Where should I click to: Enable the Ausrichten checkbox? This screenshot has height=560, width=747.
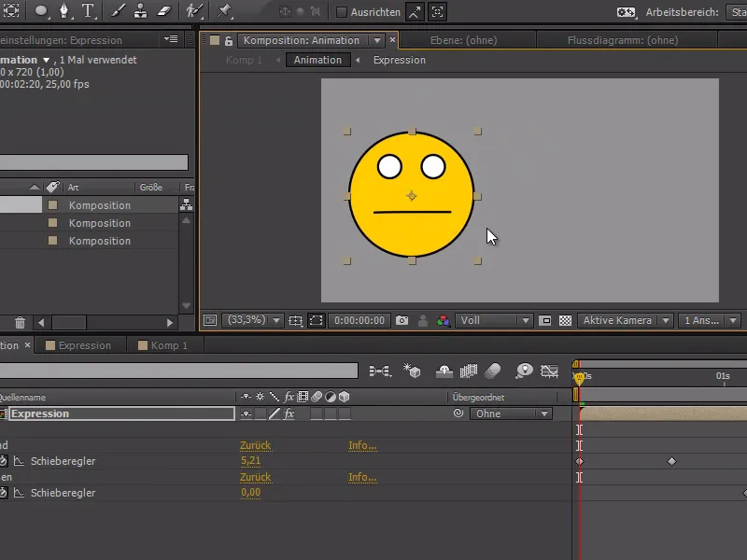point(341,12)
